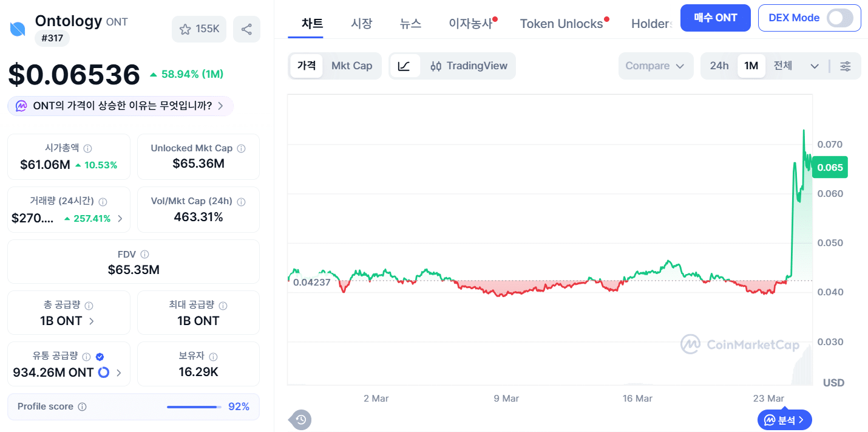Open the Compare dropdown
This screenshot has width=868, height=432.
tap(656, 66)
